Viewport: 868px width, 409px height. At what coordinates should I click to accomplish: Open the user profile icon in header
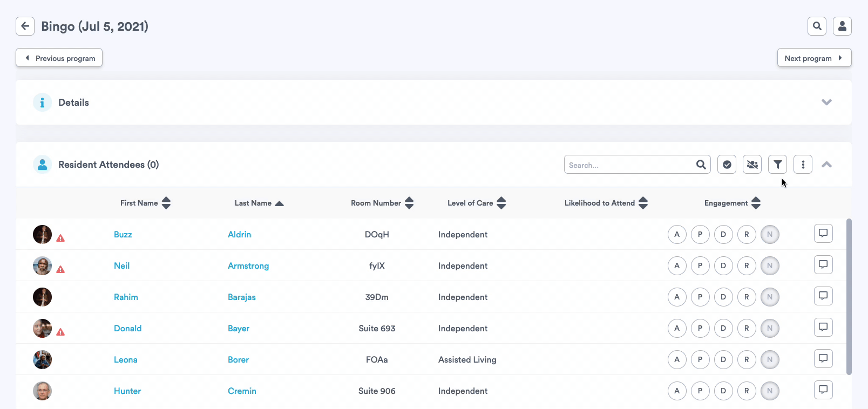[x=842, y=26]
